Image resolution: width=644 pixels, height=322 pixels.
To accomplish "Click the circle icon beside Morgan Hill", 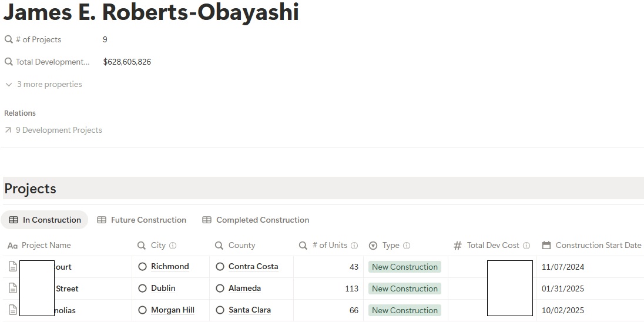I will click(x=143, y=310).
